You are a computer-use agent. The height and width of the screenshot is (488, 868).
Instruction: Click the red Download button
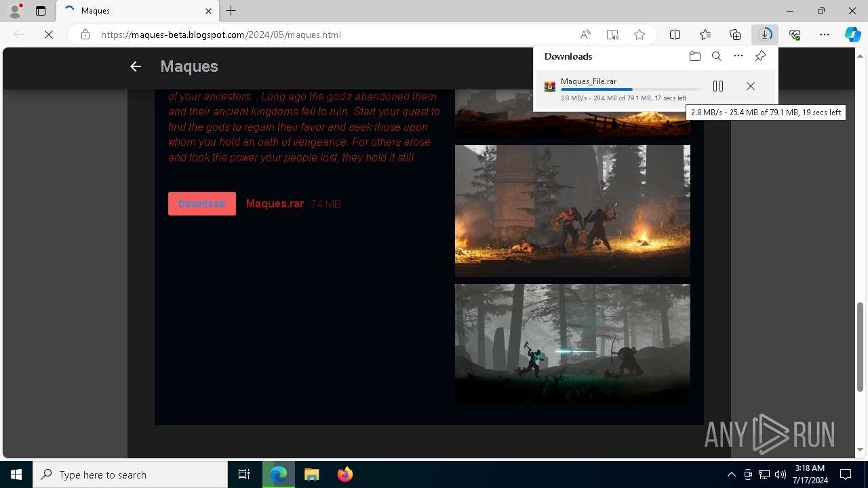202,203
